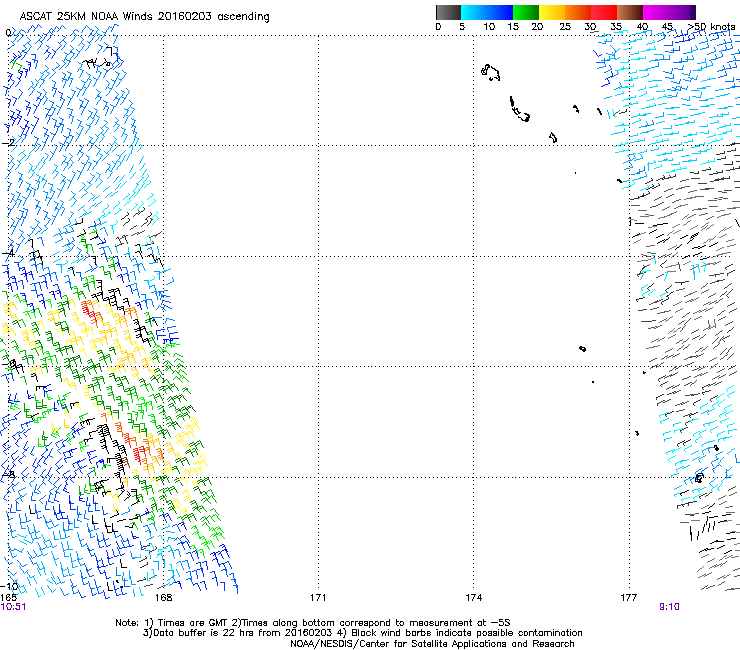Click the longitude label 177
The image size is (740, 650).
[x=629, y=598]
